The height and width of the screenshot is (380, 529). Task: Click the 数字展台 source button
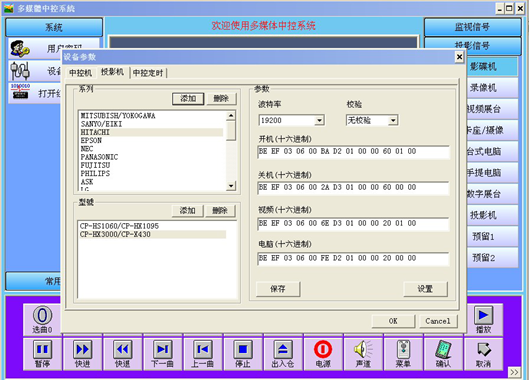coord(492,194)
